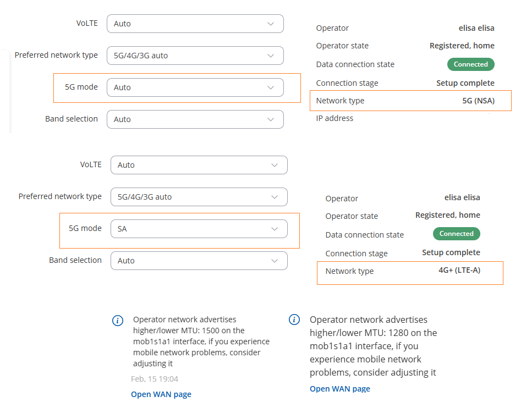
Task: Click lower green Connected status badge
Action: [x=456, y=234]
